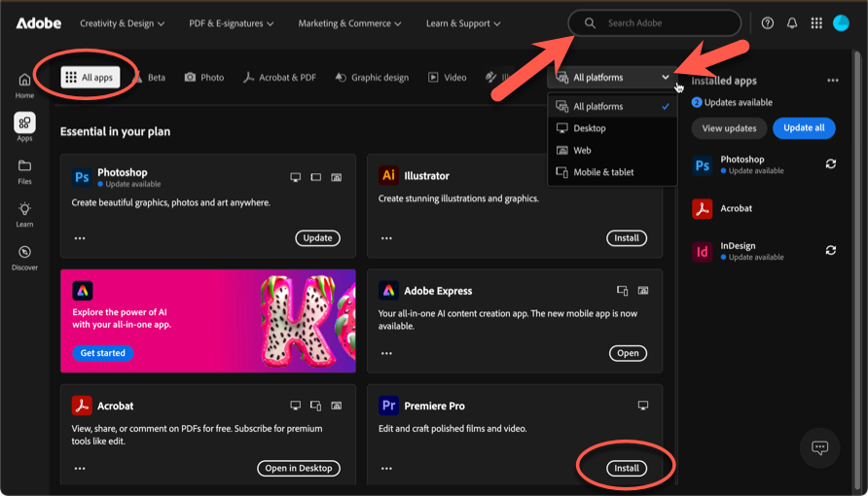The width and height of the screenshot is (868, 496).
Task: Click "Updates available" text in Installed apps
Action: coord(738,102)
